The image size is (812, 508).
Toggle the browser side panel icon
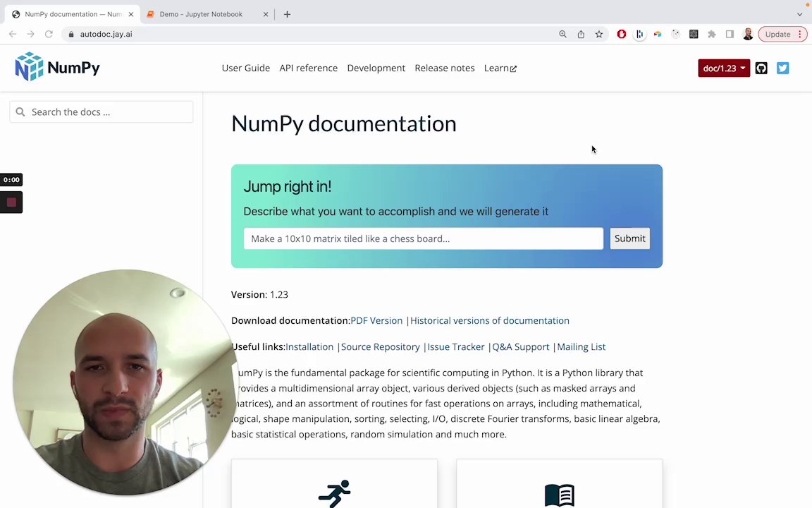pos(730,34)
